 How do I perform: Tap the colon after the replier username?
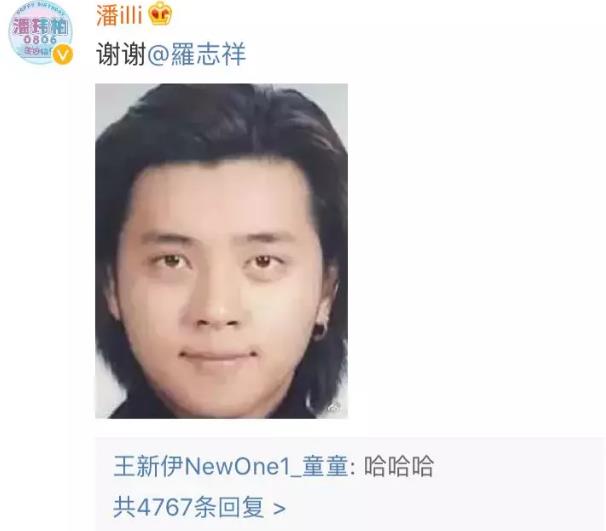coord(353,468)
